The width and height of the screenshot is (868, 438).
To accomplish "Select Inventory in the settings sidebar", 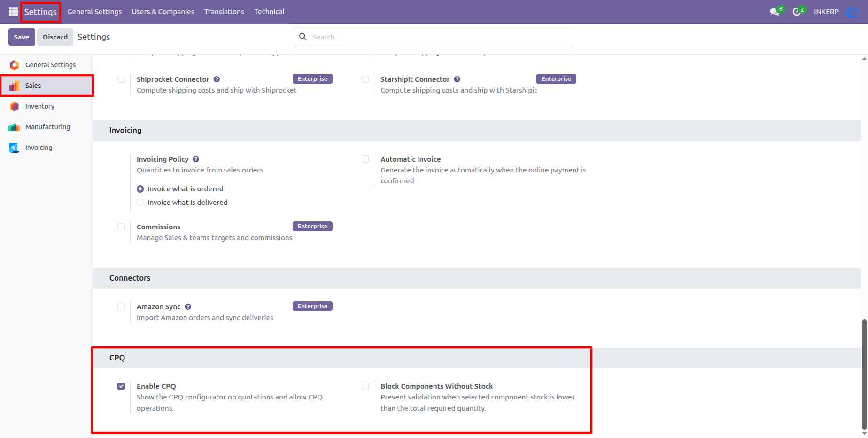I will coord(46,106).
